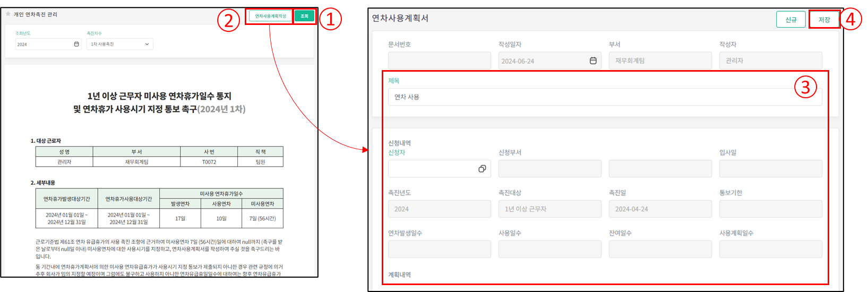The image size is (868, 292).
Task: Click the 신규 button in 연차사용계획서
Action: pos(790,20)
